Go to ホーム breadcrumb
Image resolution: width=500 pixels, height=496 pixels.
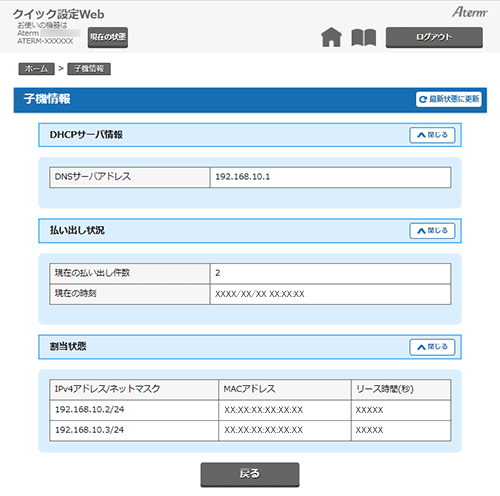point(36,69)
